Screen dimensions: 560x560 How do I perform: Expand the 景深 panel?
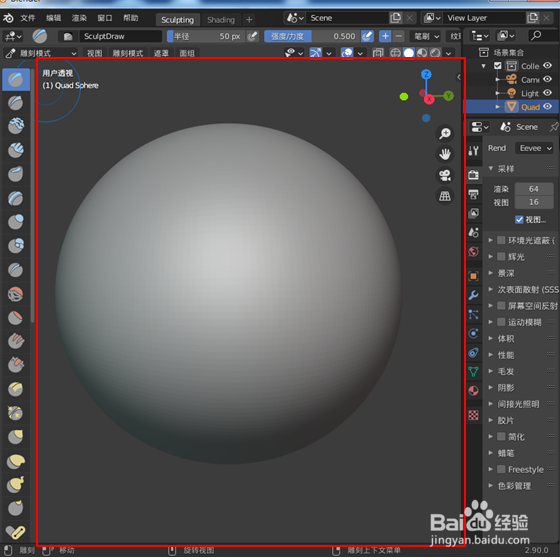click(491, 273)
